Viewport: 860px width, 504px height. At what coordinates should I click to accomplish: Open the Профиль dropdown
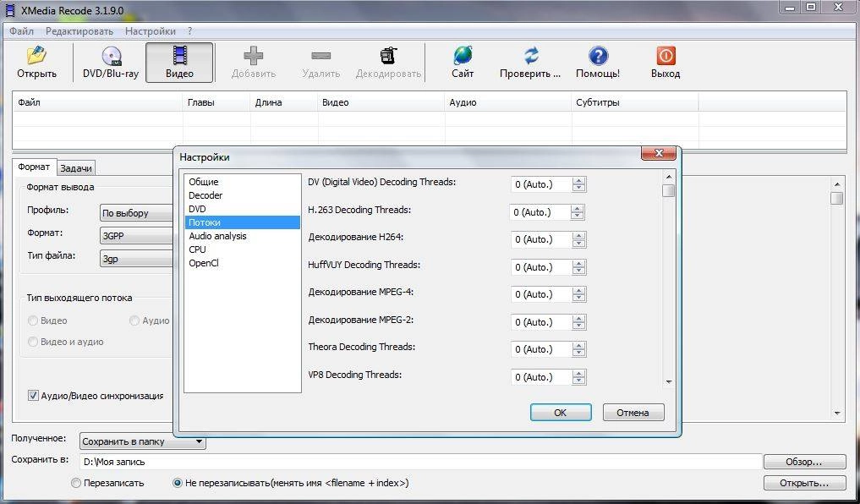coord(137,213)
